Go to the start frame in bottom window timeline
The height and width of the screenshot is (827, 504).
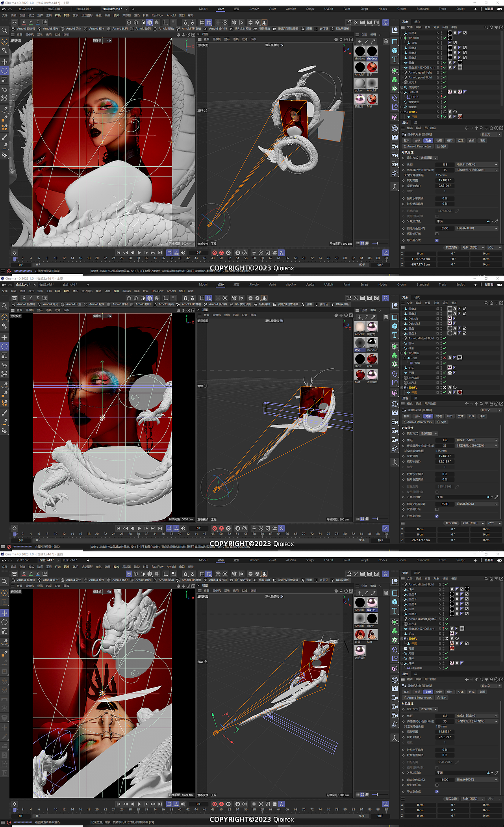118,804
